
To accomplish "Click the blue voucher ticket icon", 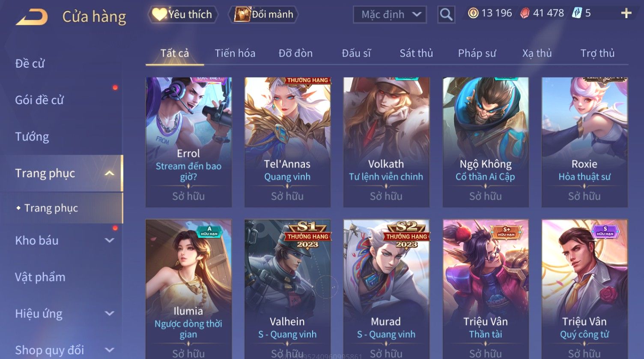I will (577, 13).
